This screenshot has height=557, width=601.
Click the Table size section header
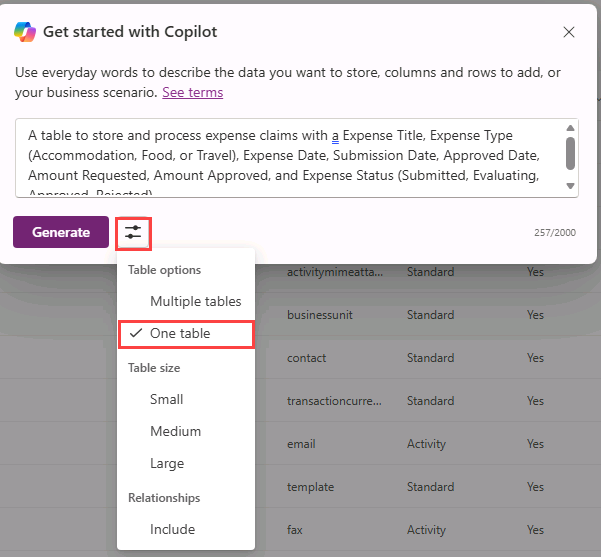(154, 368)
